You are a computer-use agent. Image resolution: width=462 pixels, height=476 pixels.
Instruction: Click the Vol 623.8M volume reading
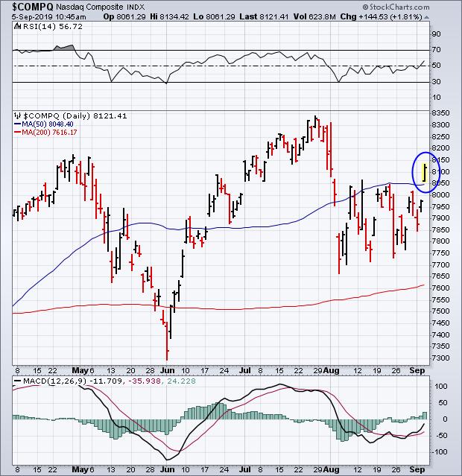pyautogui.click(x=314, y=16)
